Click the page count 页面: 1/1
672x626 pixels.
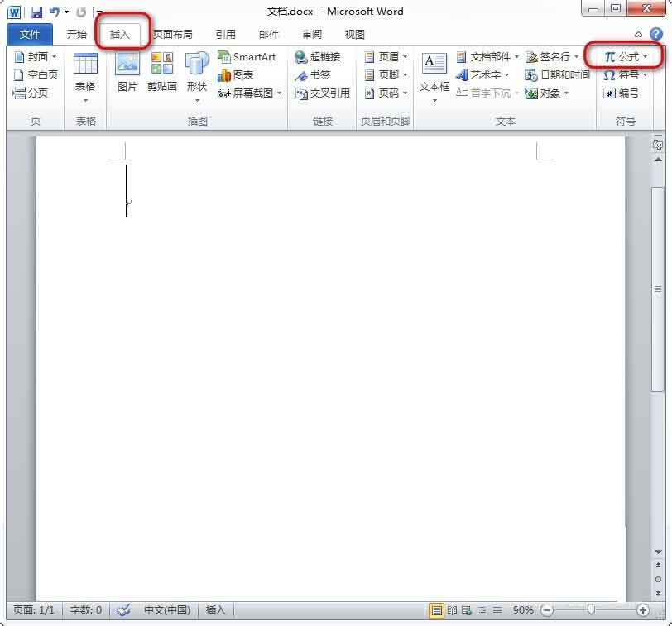(34, 609)
